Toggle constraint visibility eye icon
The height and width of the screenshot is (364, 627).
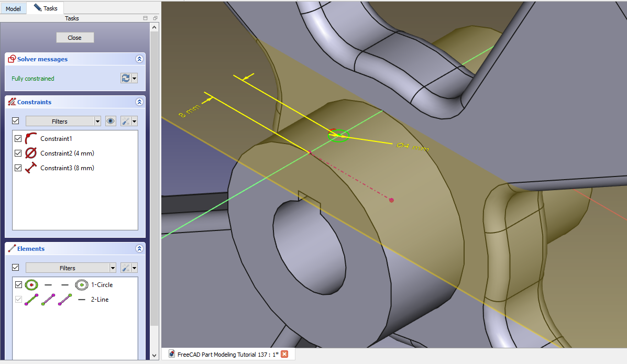coord(111,121)
